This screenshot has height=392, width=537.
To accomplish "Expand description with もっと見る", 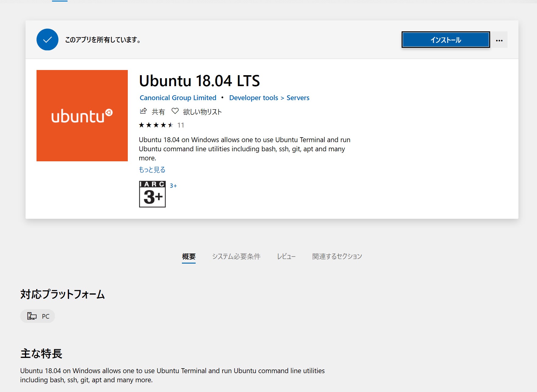I will click(x=152, y=170).
